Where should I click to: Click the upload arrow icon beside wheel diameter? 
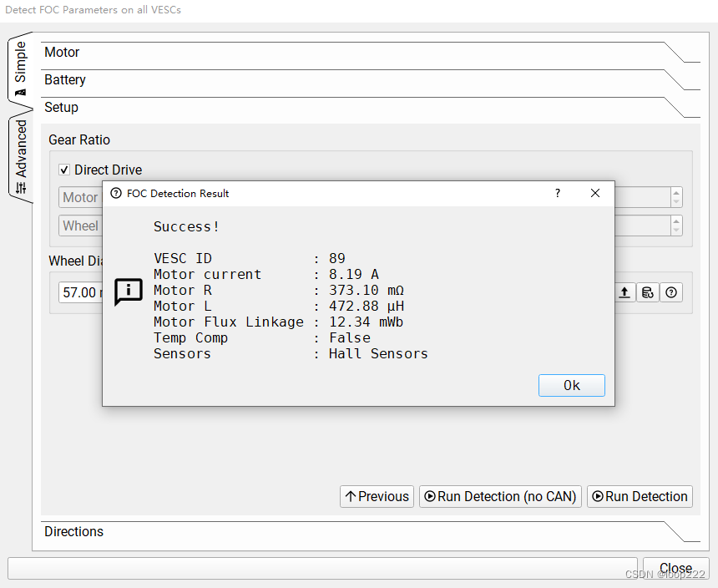pyautogui.click(x=624, y=292)
